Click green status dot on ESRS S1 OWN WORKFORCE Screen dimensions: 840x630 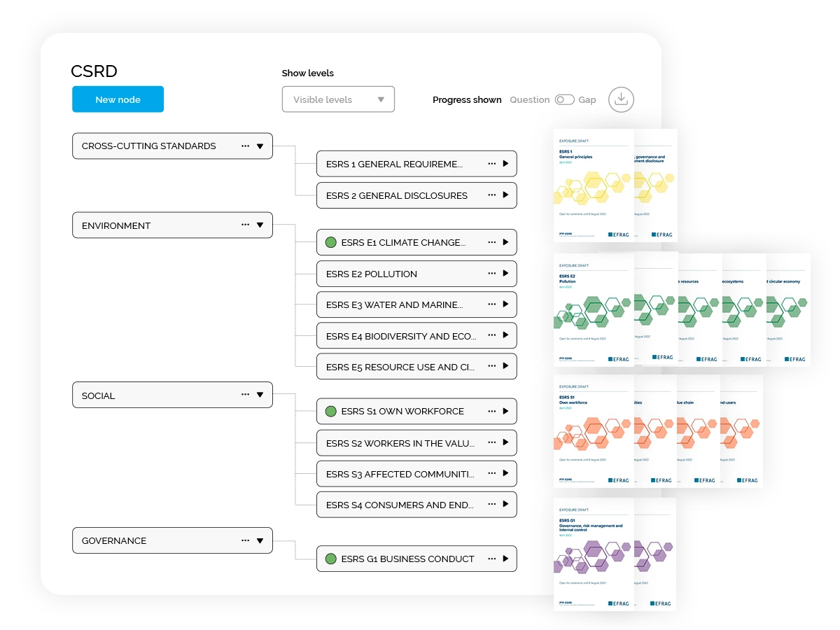pyautogui.click(x=331, y=412)
